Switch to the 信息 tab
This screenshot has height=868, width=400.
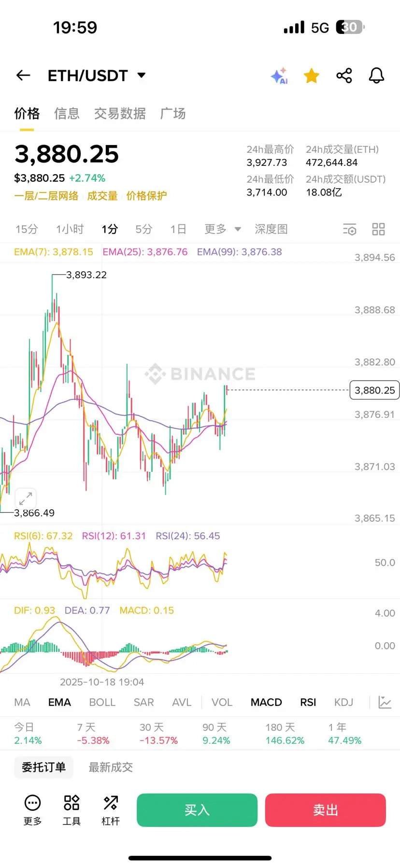tap(67, 114)
